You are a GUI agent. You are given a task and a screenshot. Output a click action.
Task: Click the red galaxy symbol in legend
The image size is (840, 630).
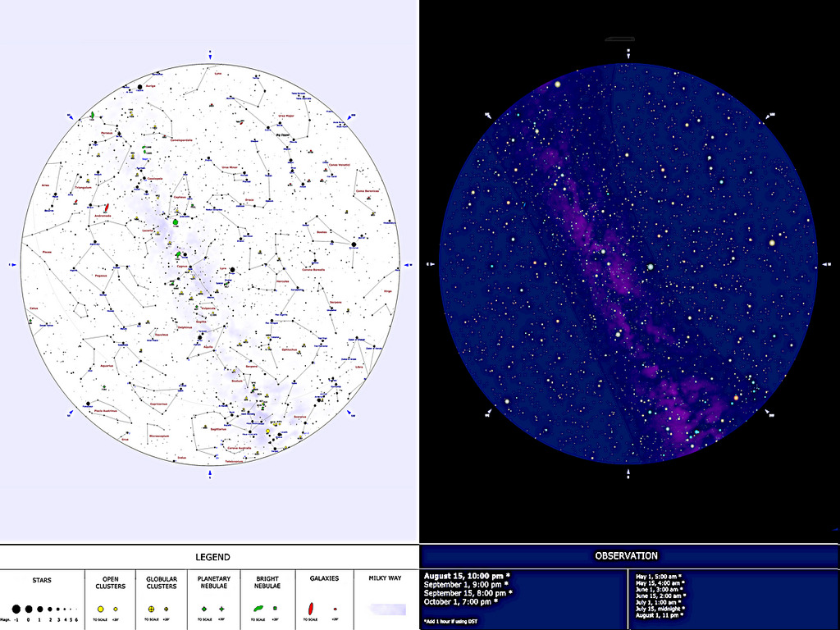click(x=311, y=609)
